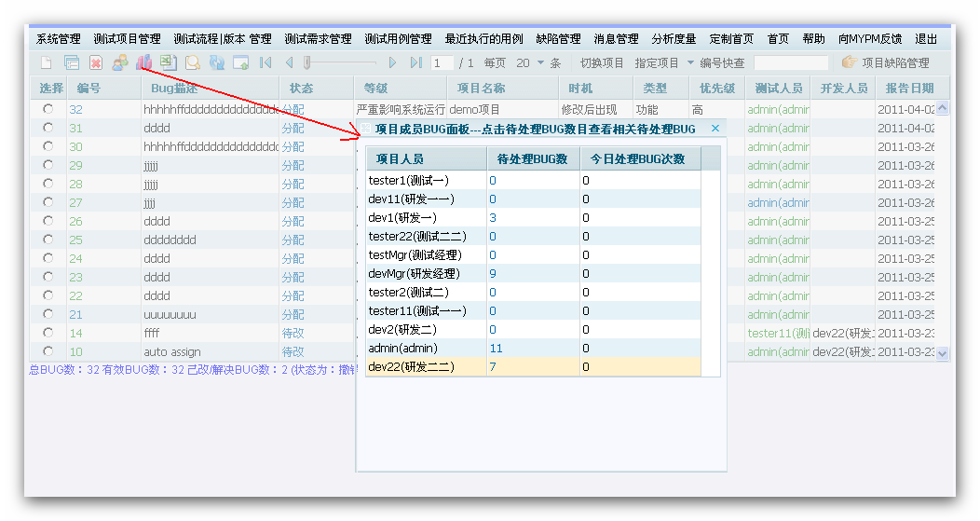Click the page slider handle in toolbar

[306, 62]
